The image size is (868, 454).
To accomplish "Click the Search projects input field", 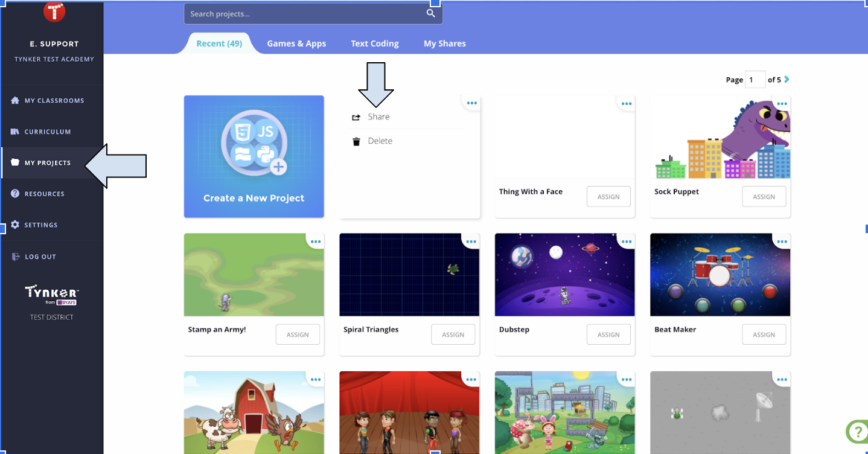I will 313,13.
